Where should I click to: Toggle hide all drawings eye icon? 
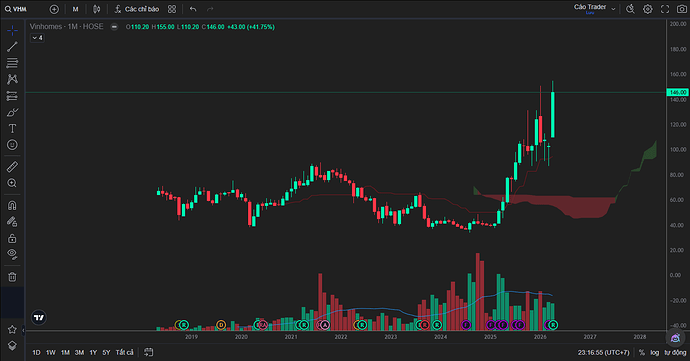(x=12, y=254)
